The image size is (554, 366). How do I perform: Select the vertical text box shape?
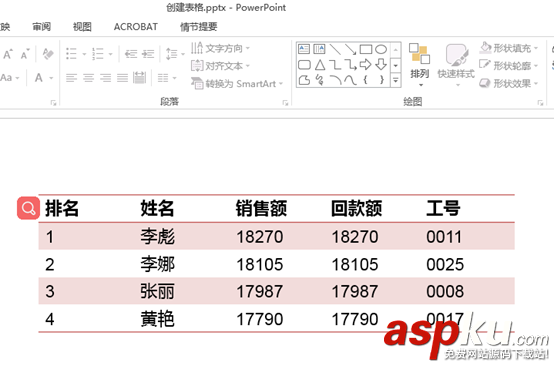pyautogui.click(x=319, y=49)
